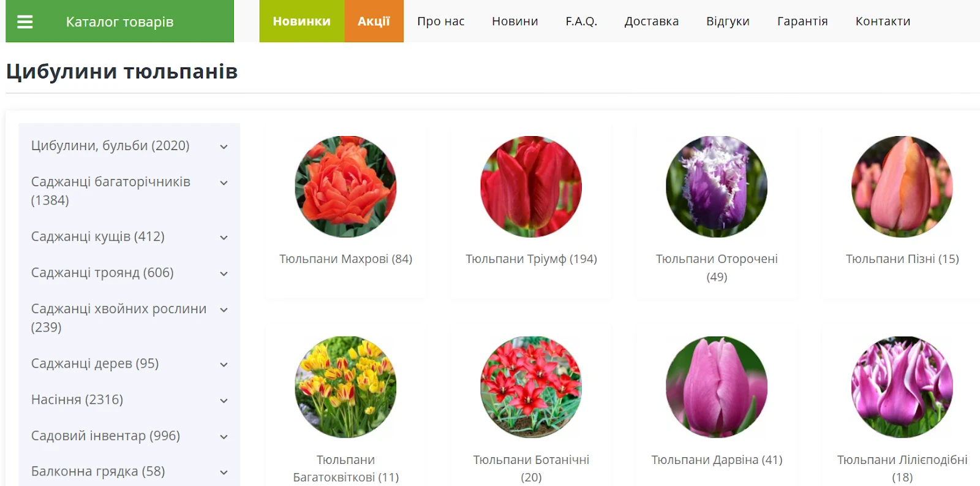Expand Цибулини, бульби category chevron

coord(224,146)
